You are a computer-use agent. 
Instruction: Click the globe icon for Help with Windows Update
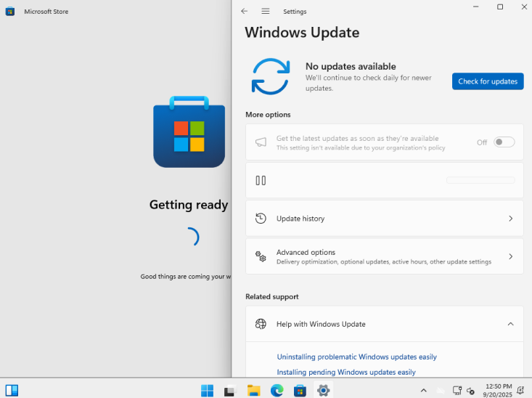261,324
